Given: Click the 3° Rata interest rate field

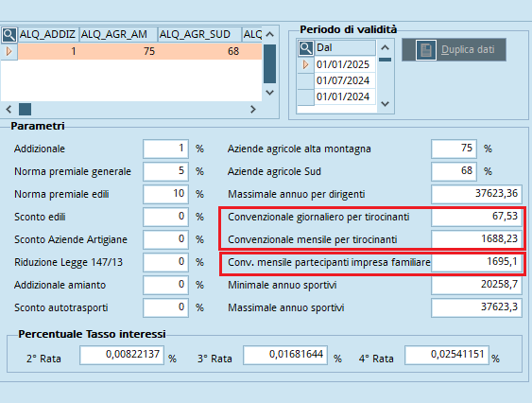Looking at the screenshot, I should click(285, 355).
